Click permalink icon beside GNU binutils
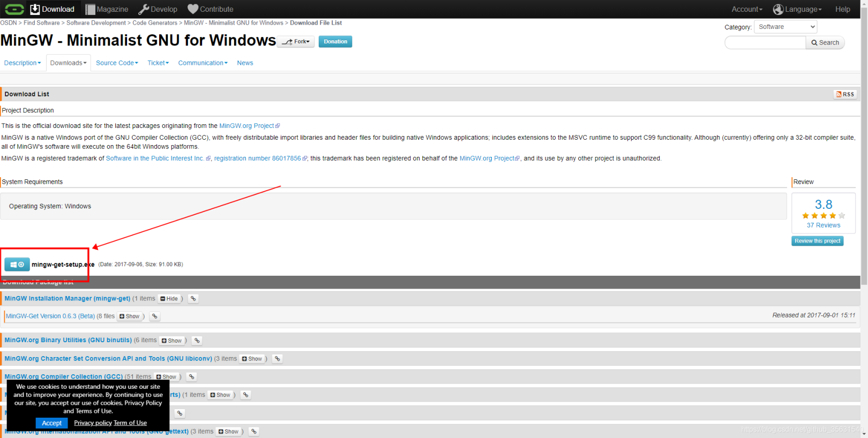868x438 pixels. pos(197,341)
